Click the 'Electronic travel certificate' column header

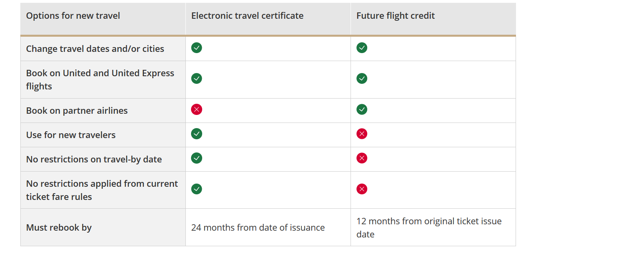[x=247, y=16]
